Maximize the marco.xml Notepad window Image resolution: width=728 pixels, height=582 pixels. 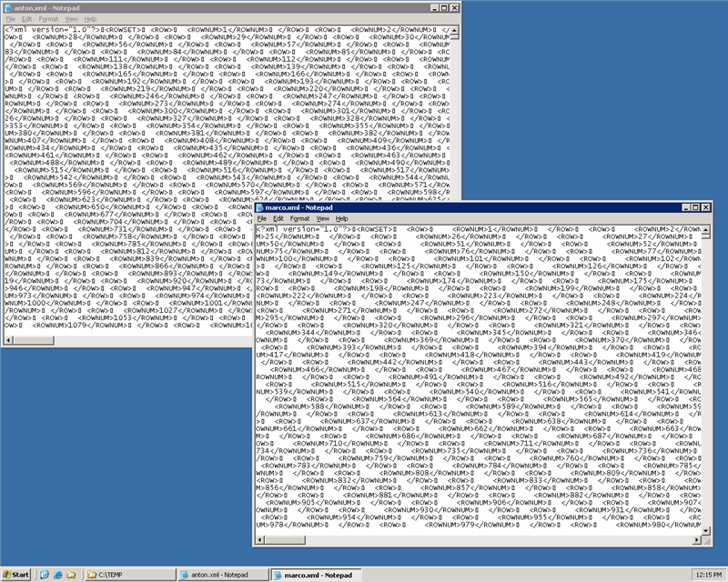695,207
